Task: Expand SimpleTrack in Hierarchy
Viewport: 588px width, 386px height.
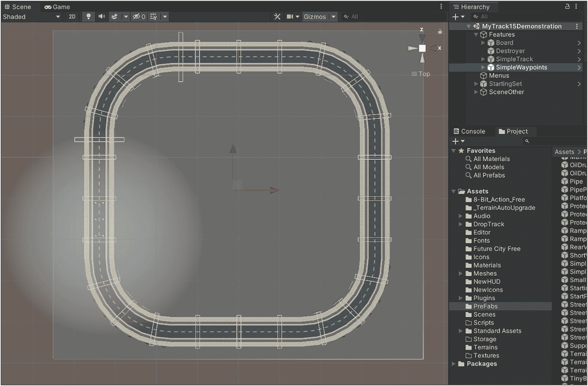Action: coord(483,59)
